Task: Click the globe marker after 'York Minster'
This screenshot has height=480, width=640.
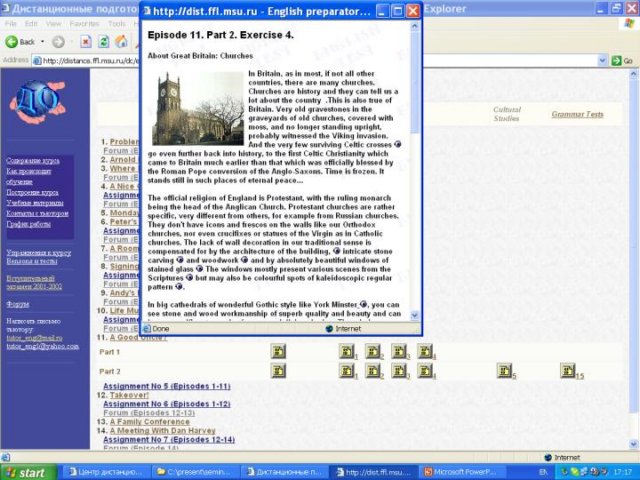Action: click(x=364, y=304)
